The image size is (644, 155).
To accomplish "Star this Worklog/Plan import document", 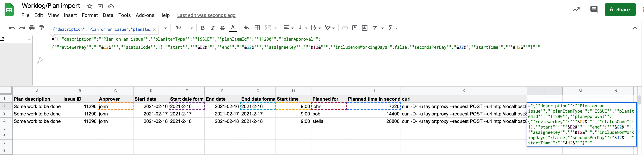I will pyautogui.click(x=90, y=6).
